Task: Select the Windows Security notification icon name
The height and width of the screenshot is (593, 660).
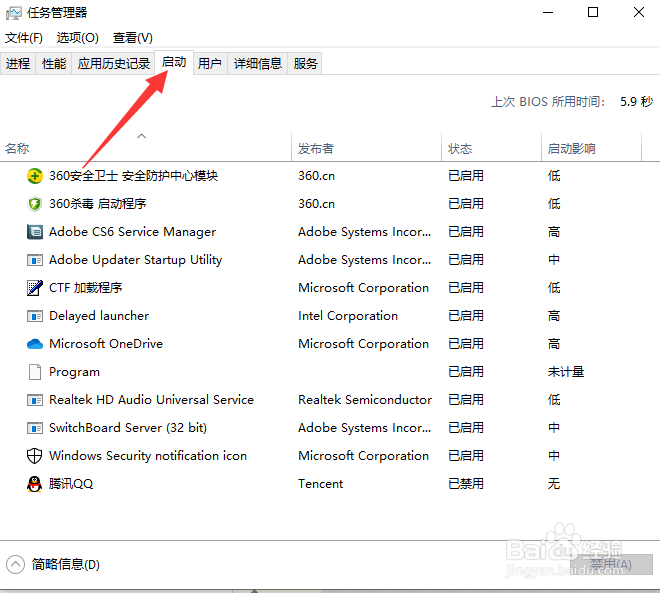Action: click(x=148, y=456)
